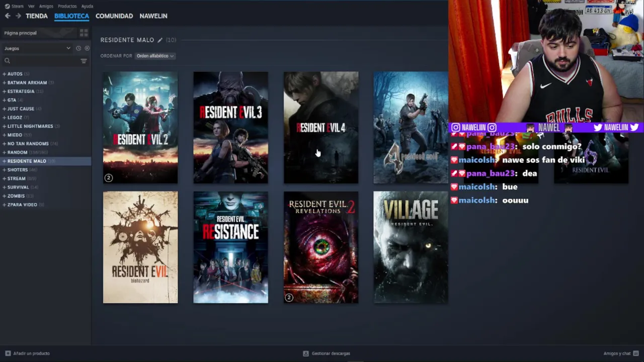The image size is (644, 362).
Task: Expand the LEGOZ collection
Action: pyautogui.click(x=4, y=118)
